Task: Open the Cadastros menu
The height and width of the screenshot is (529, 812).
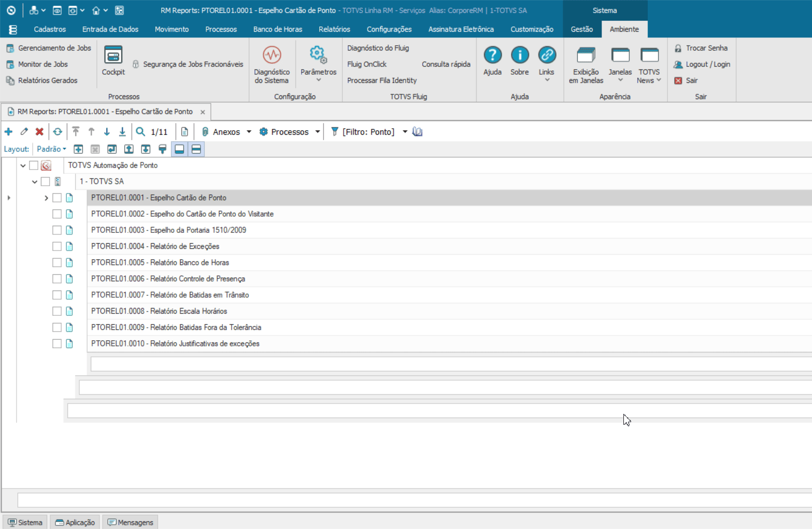Action: pos(50,29)
